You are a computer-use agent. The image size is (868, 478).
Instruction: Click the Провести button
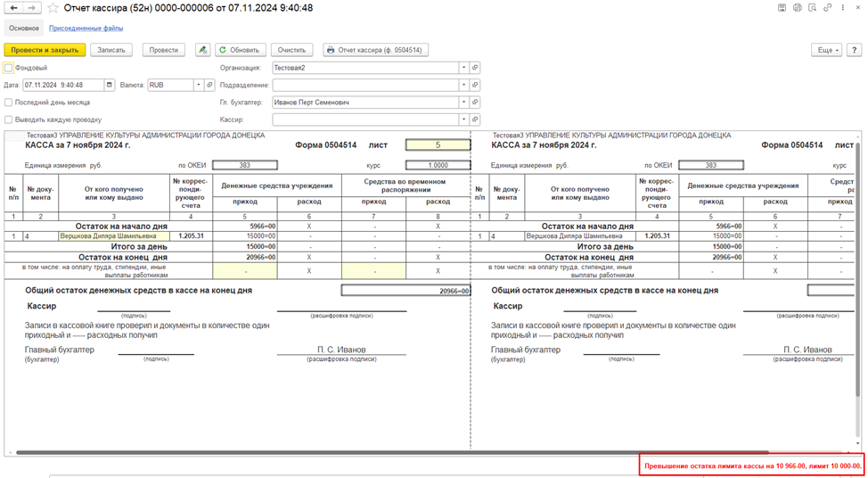[164, 50]
